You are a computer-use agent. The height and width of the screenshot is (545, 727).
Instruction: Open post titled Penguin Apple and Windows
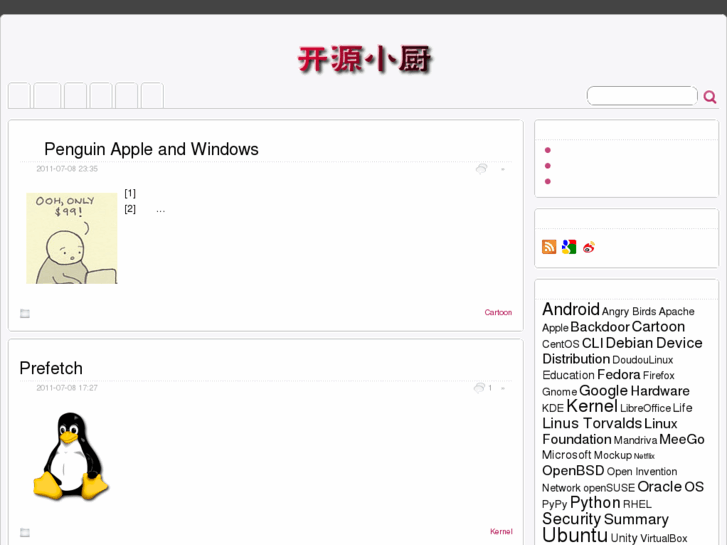(x=151, y=149)
